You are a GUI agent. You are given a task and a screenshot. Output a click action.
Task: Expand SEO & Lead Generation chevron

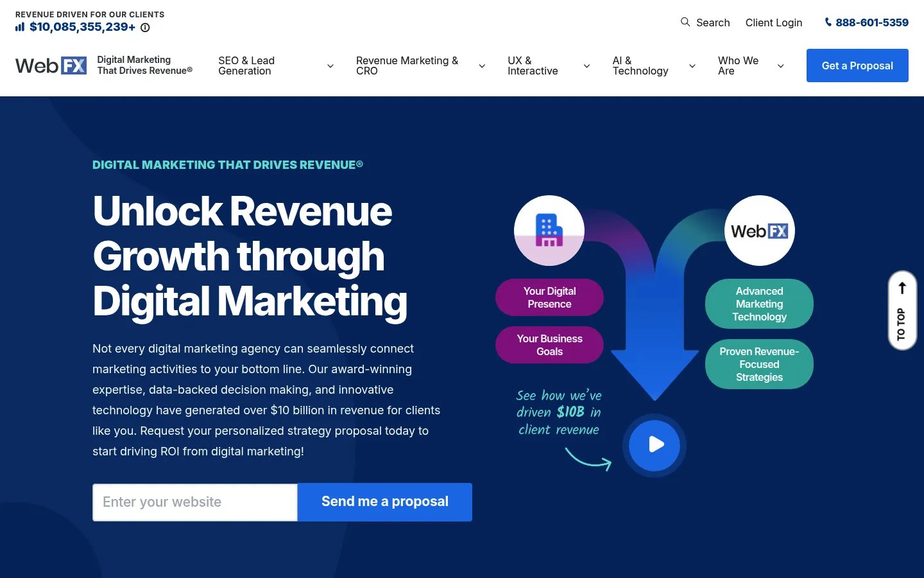[330, 66]
